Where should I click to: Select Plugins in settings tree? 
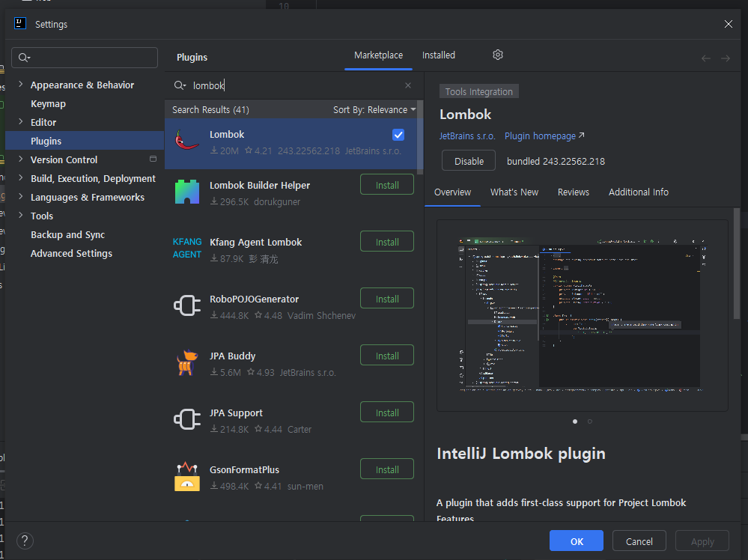[x=85, y=141]
